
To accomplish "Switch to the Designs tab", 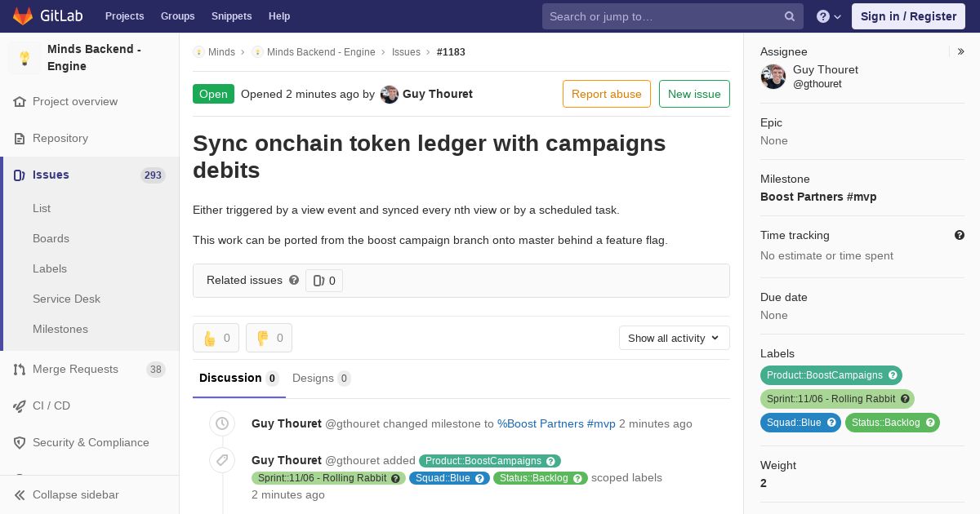I will pos(322,379).
